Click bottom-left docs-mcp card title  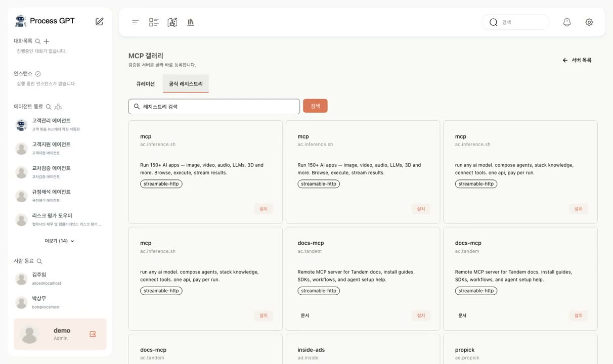(153, 350)
